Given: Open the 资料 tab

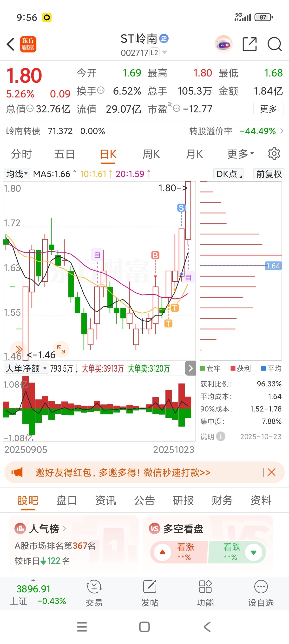Looking at the screenshot, I should click(x=261, y=500).
